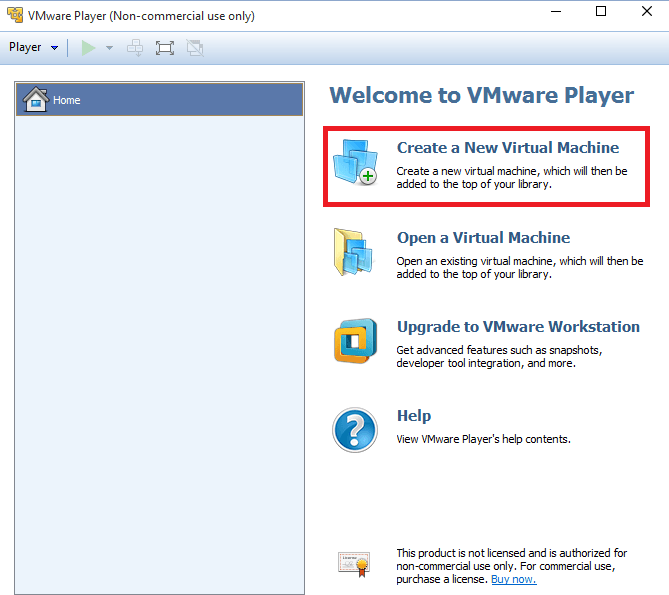The height and width of the screenshot is (595, 669).
Task: Click the VMware Workstation upgrade icon
Action: [x=355, y=341]
